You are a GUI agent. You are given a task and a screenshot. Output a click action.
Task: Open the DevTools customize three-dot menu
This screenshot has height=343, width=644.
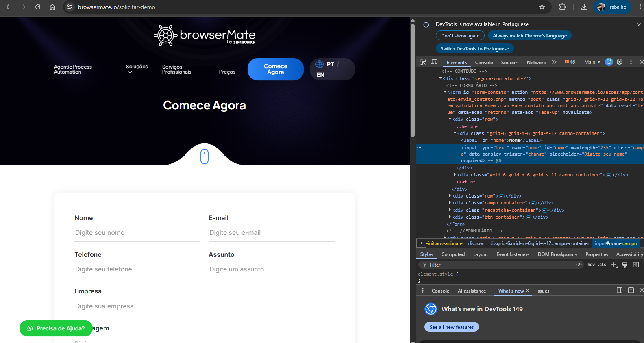point(631,62)
